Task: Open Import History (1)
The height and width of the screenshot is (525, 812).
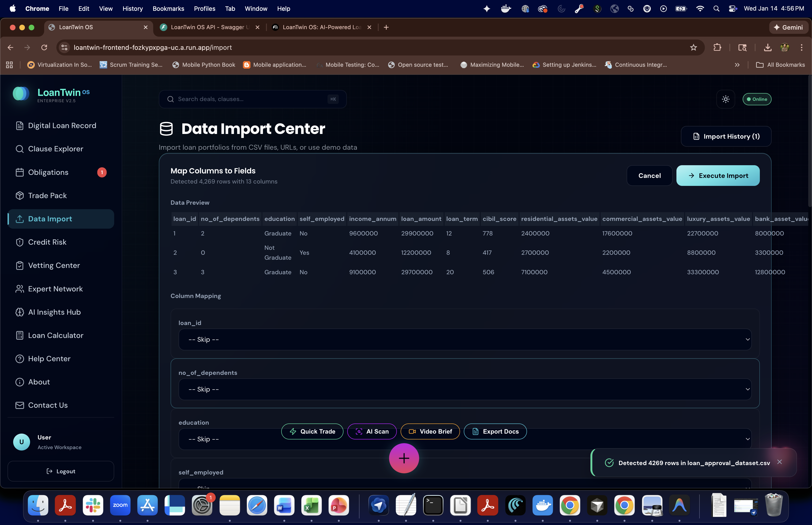Action: (726, 136)
